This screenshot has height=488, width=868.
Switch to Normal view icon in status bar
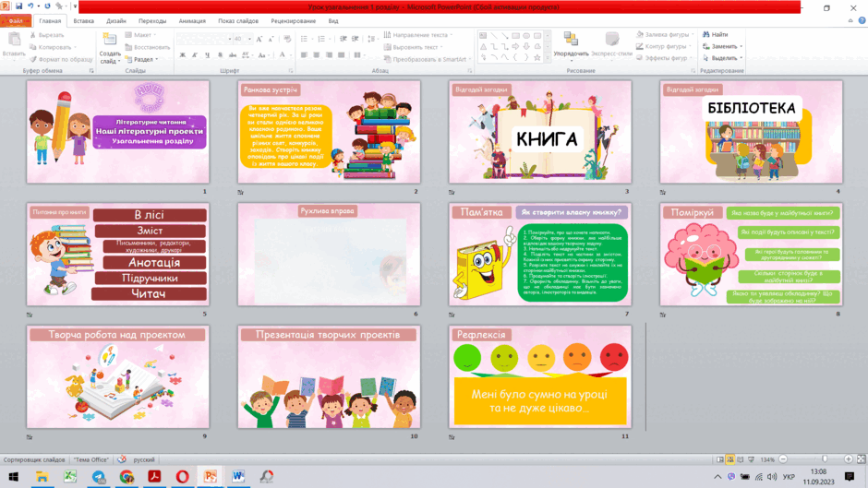(x=719, y=459)
